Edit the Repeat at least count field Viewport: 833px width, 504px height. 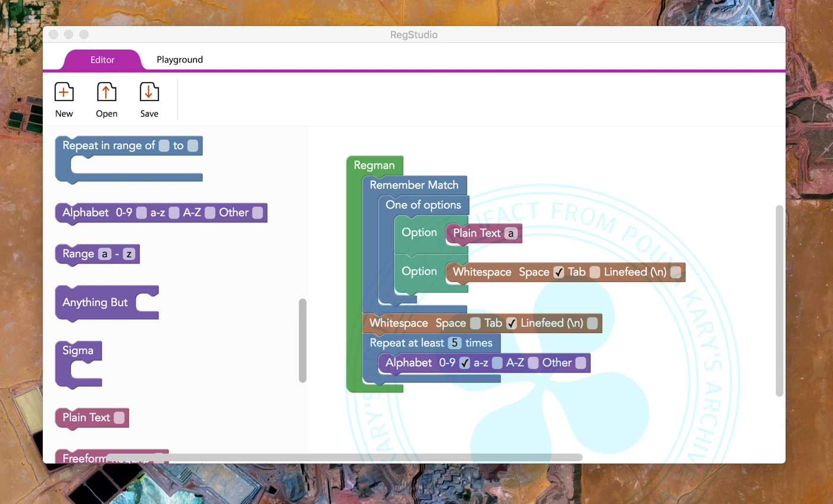pos(455,343)
